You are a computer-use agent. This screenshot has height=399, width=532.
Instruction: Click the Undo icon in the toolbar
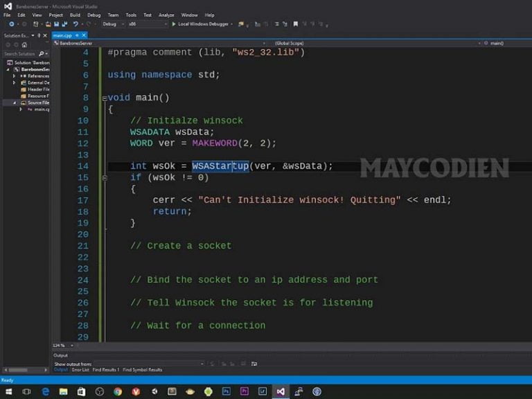tap(76, 24)
